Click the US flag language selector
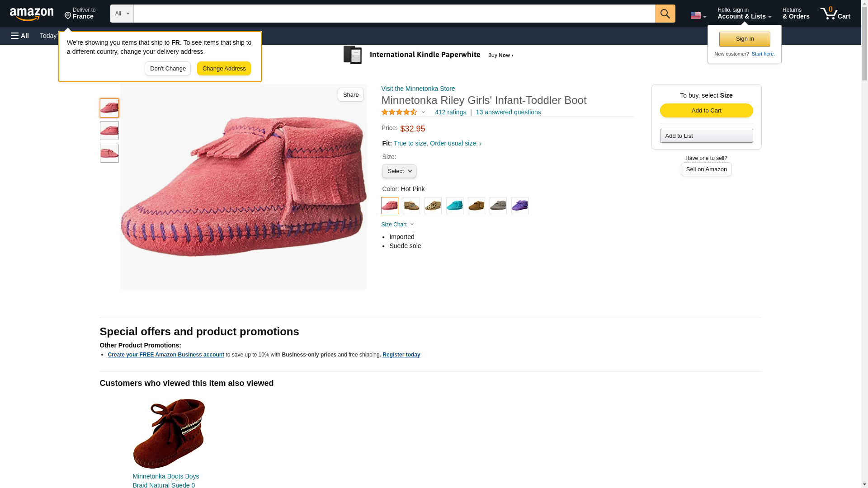 click(x=698, y=15)
